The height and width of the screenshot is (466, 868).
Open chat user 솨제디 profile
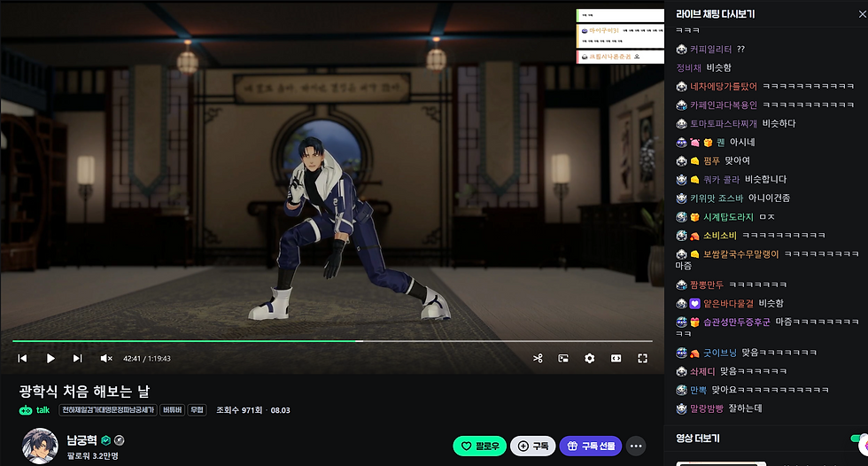point(701,371)
